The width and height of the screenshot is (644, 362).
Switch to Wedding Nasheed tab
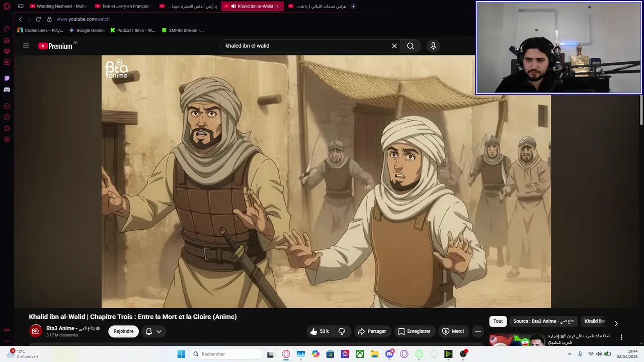coord(58,7)
